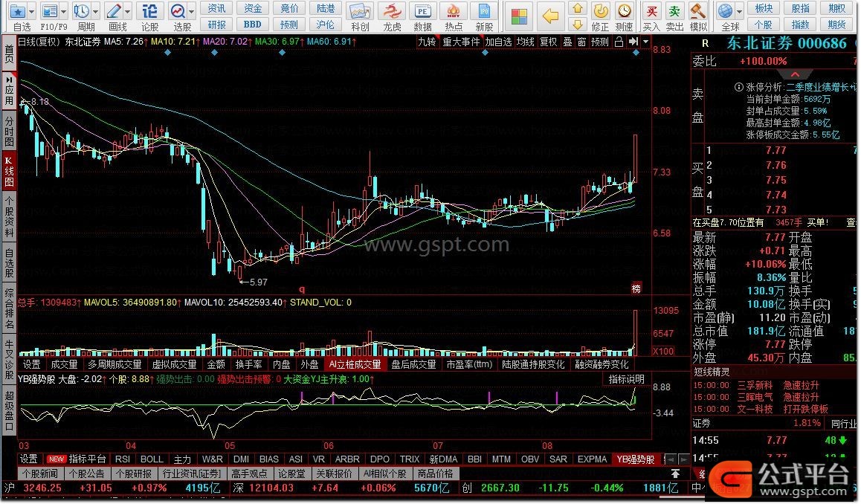Open the 个股公告 tab

click(88, 474)
